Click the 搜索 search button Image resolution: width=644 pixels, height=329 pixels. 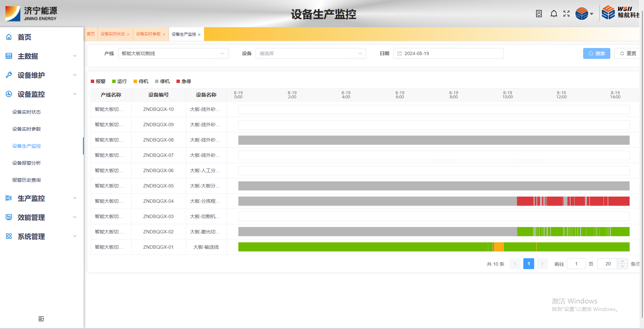597,53
